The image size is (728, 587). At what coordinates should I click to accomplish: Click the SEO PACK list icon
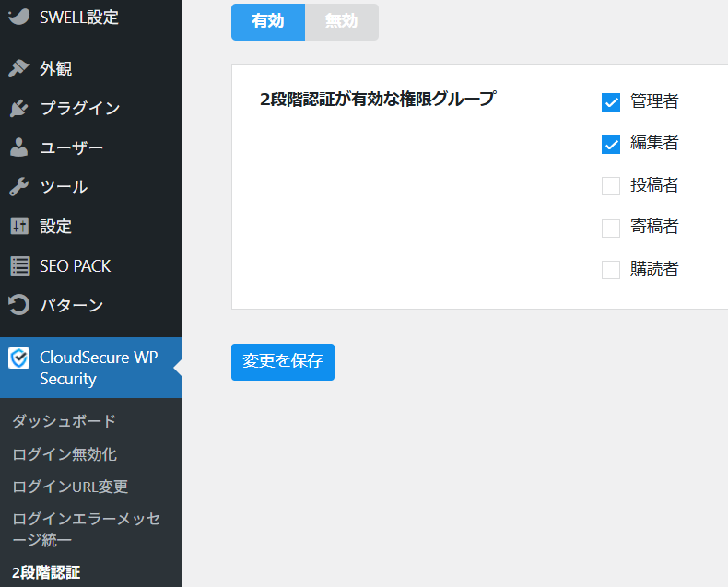[x=18, y=266]
